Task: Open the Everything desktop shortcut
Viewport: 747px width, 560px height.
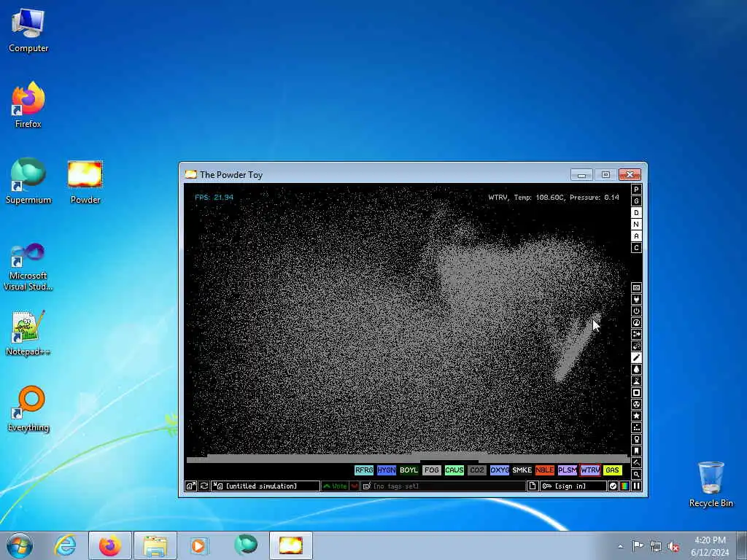Action: (28, 408)
